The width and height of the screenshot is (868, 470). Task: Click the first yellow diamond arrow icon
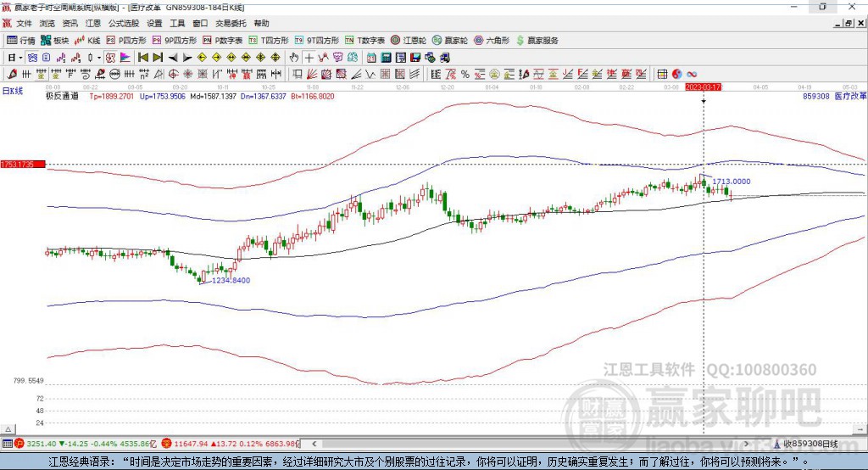point(202,58)
